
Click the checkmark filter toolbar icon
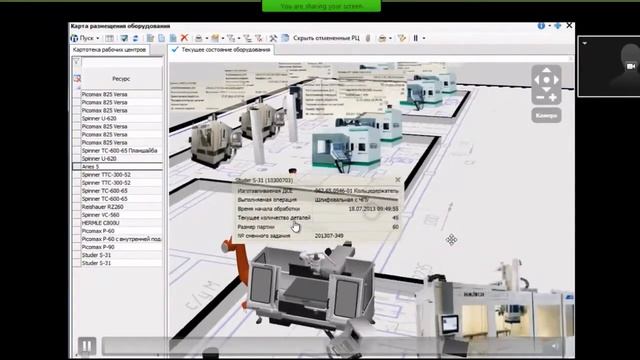pyautogui.click(x=124, y=38)
